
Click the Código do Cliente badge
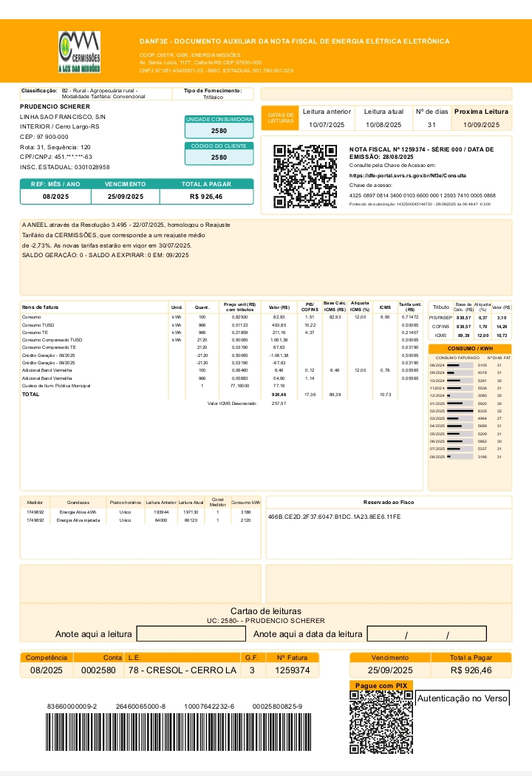pos(219,146)
